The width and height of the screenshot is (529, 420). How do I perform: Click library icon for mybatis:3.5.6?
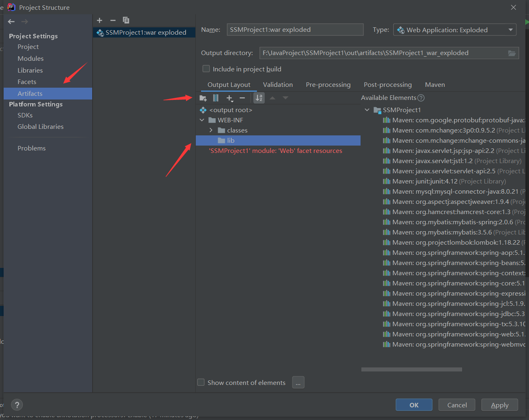click(x=387, y=232)
